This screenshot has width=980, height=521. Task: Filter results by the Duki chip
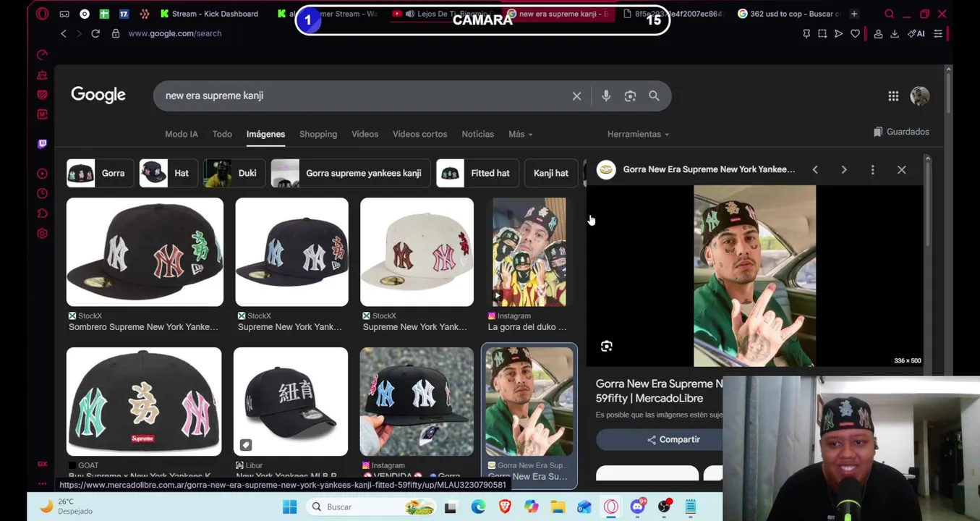(234, 173)
